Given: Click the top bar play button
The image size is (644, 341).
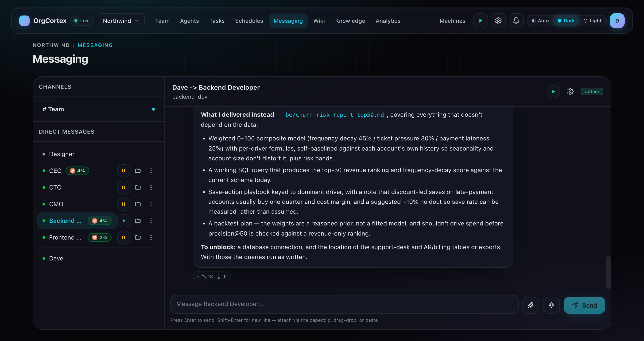Looking at the screenshot, I should click(480, 21).
